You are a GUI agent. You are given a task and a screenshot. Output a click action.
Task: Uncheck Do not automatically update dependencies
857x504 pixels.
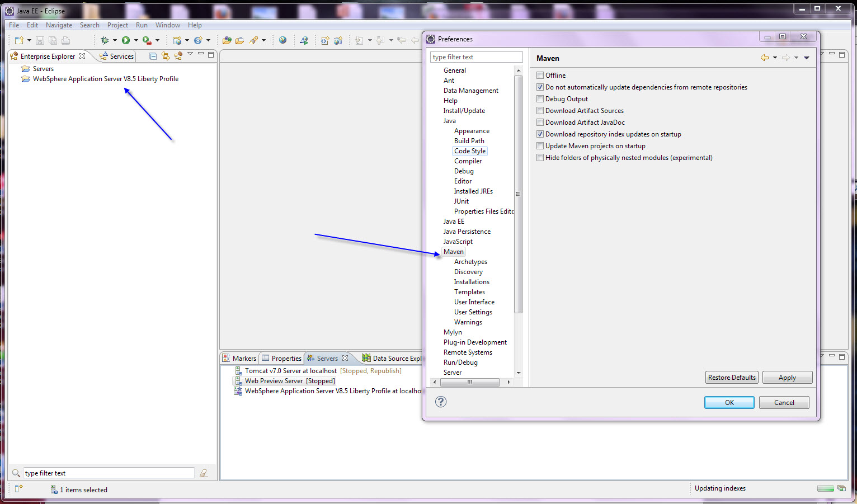click(540, 87)
